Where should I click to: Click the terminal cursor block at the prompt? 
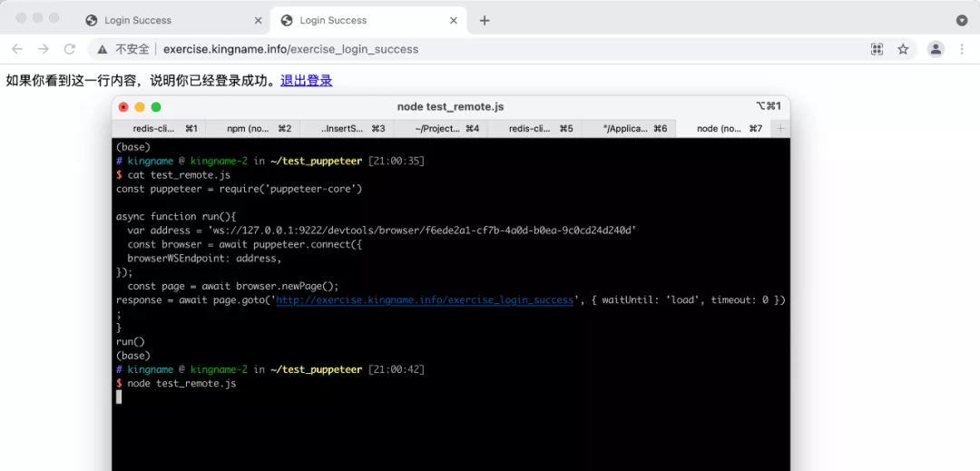pos(119,397)
